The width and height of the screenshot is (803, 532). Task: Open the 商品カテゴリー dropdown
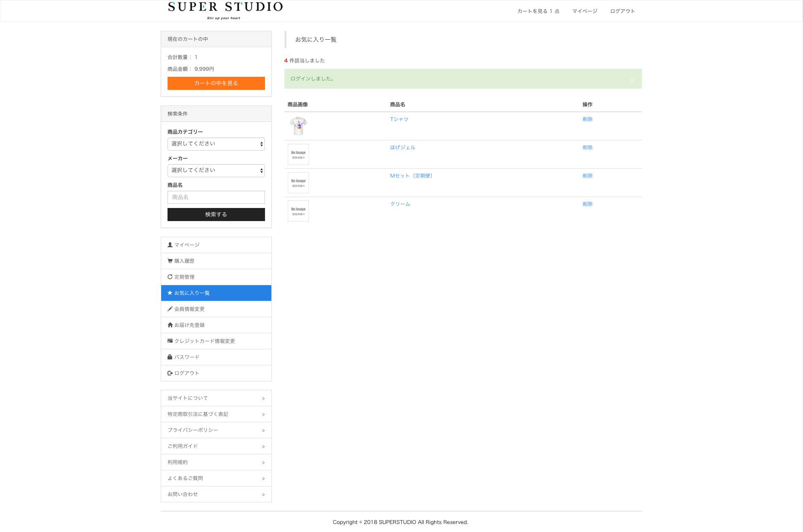point(216,144)
